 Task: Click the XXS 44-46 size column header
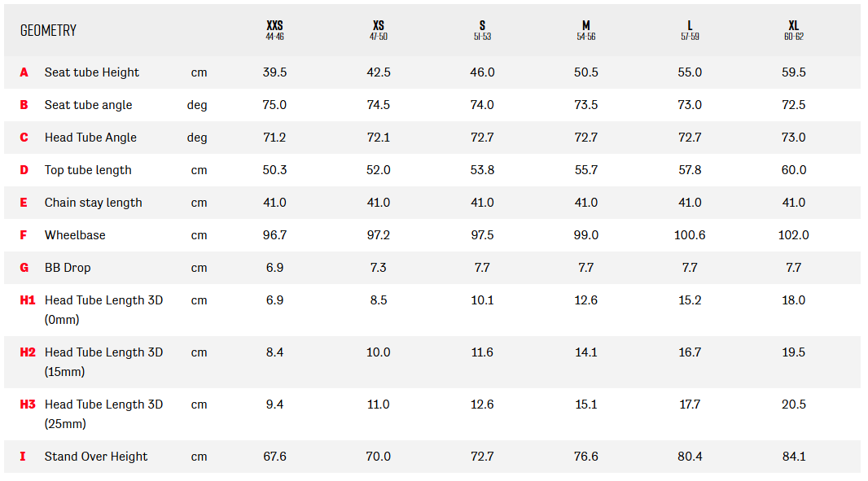(274, 30)
